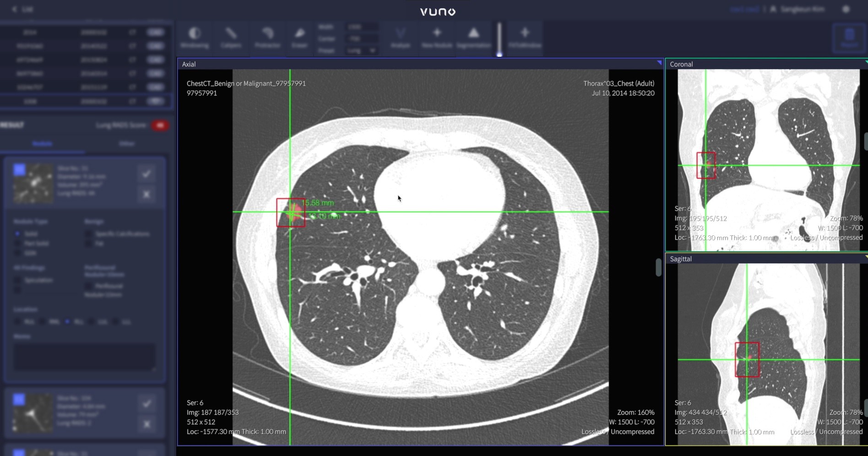Collapse the Axial viewport via its corner triangle
The height and width of the screenshot is (456, 868).
coord(658,62)
